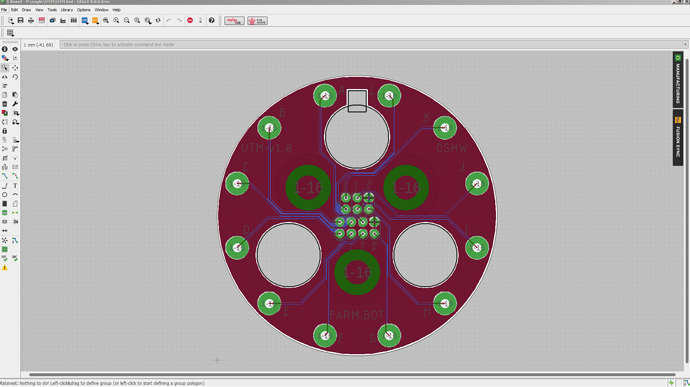Click the Info tool

(5, 49)
